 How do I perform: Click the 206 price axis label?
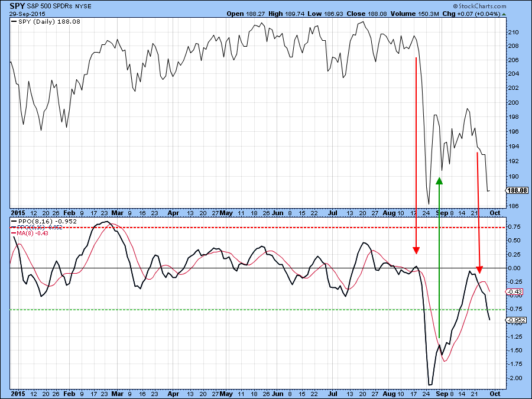(x=513, y=60)
